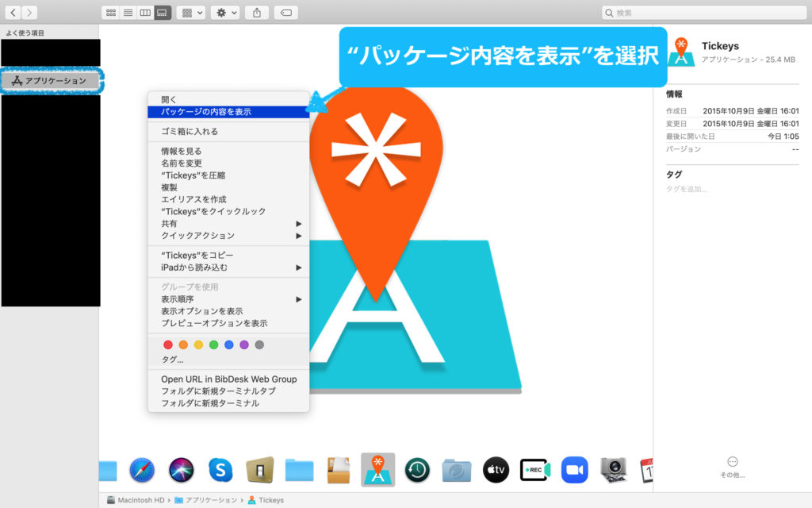Click Macintosh HD in the path bar
Viewport: 812px width, 508px height.
(136, 500)
